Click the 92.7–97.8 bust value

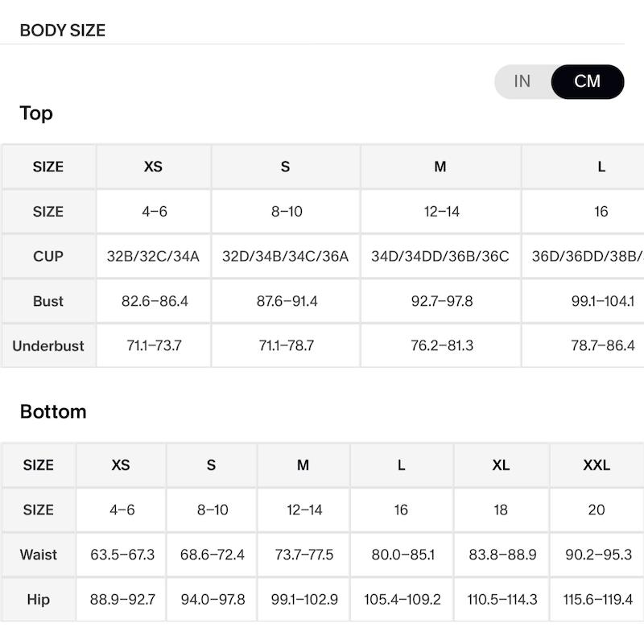(x=442, y=301)
